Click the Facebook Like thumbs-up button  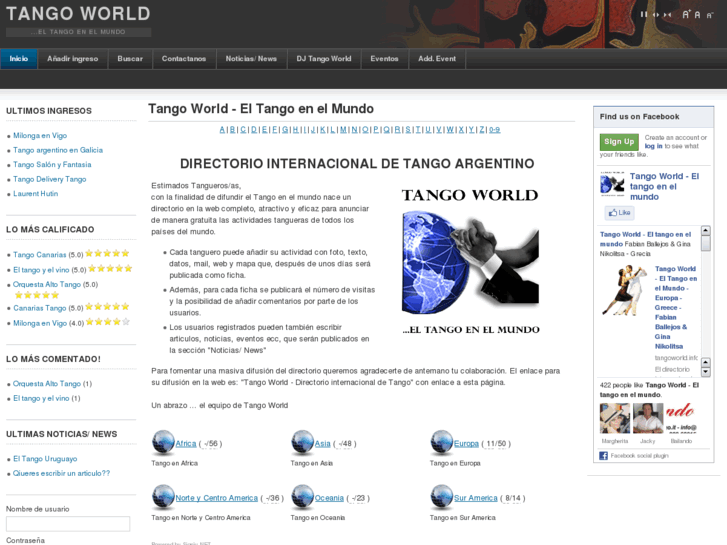point(619,212)
